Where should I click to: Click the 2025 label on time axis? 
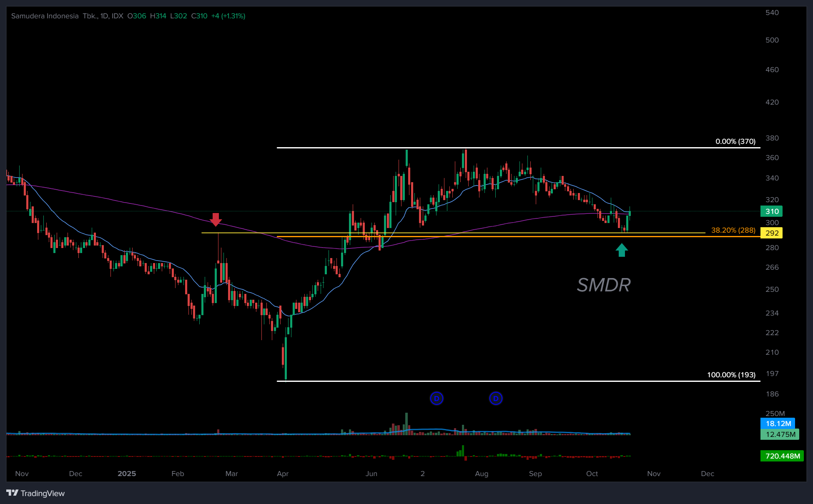coord(127,474)
